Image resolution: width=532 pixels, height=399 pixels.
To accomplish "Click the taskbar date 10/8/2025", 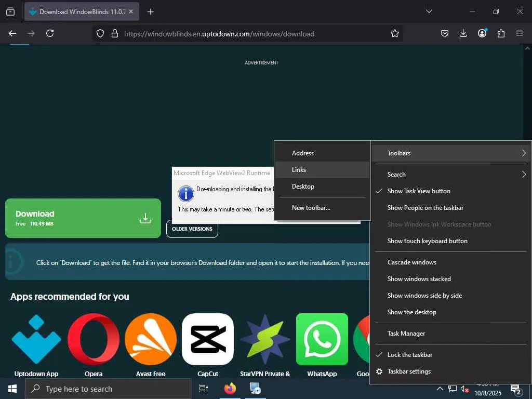I will [x=487, y=393].
